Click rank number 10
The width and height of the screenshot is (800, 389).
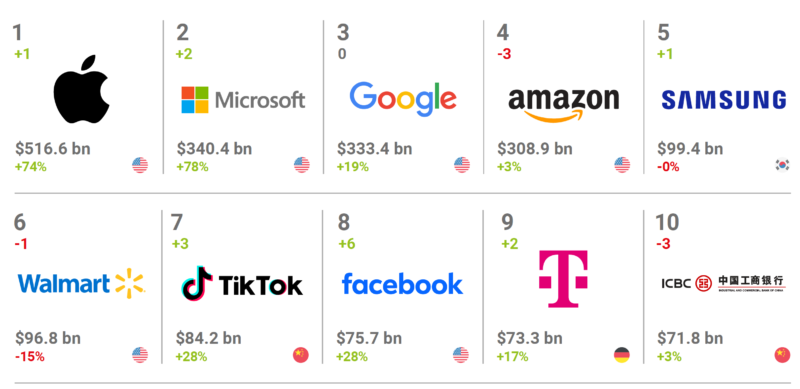click(x=667, y=222)
